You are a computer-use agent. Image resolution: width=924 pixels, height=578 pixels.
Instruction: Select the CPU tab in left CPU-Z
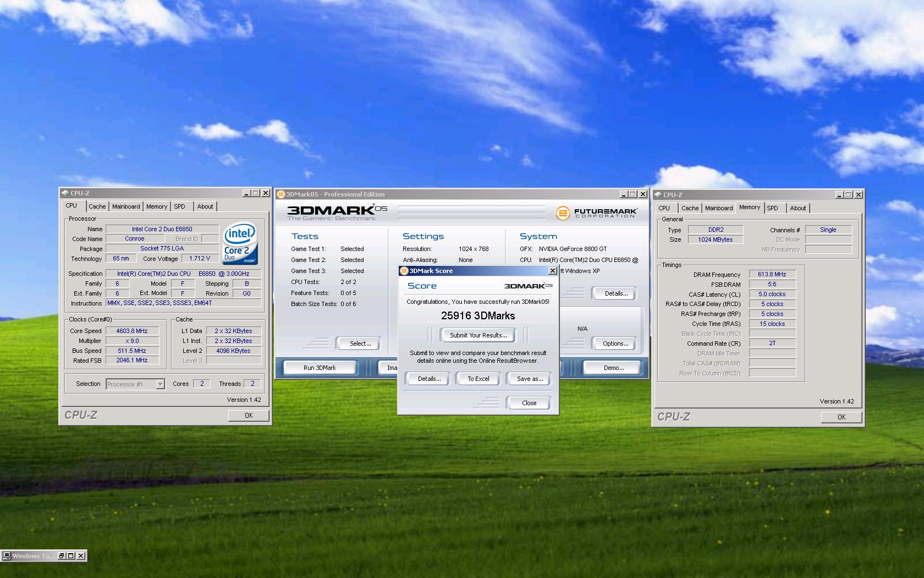click(x=71, y=205)
